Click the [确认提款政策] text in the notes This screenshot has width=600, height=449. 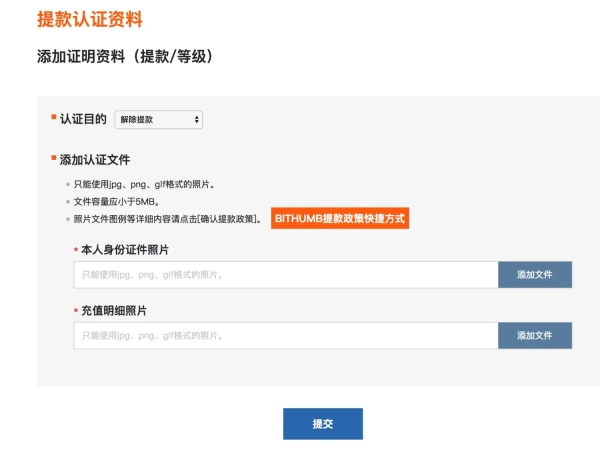point(229,218)
